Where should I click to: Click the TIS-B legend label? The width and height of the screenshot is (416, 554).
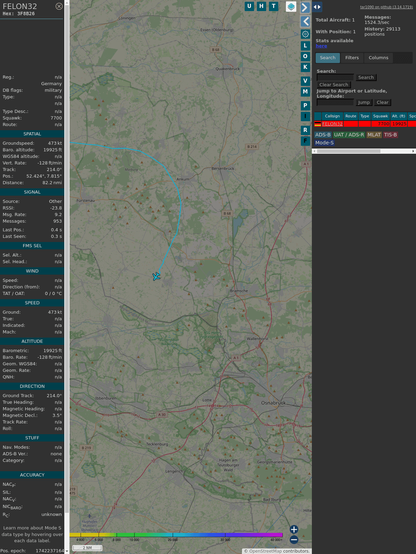tap(390, 135)
